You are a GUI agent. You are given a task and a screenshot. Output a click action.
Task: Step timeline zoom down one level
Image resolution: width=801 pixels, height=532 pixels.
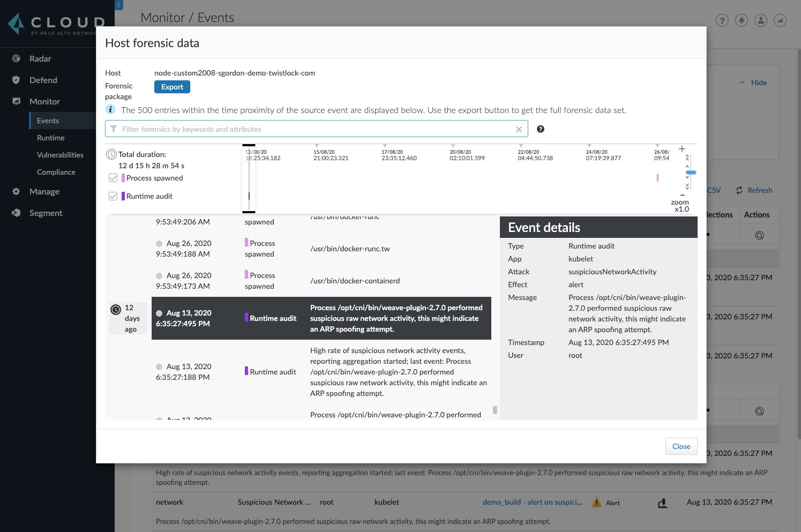click(687, 177)
